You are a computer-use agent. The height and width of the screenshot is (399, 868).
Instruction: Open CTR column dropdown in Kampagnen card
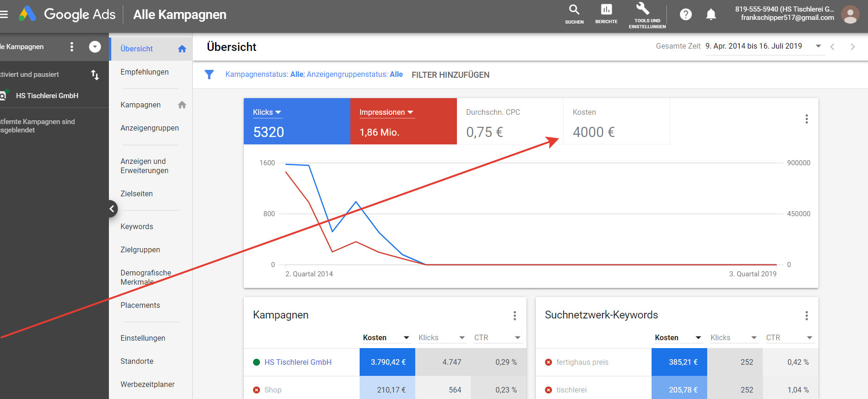(x=518, y=338)
